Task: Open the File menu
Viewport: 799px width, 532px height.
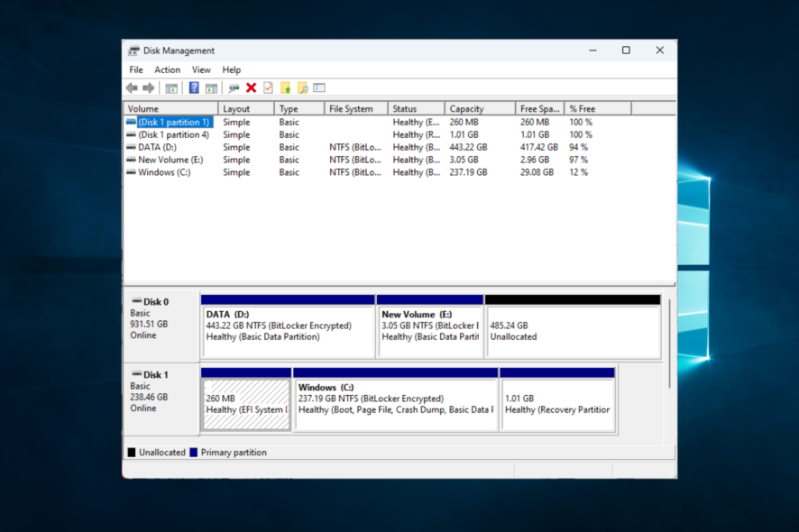Action: point(136,69)
